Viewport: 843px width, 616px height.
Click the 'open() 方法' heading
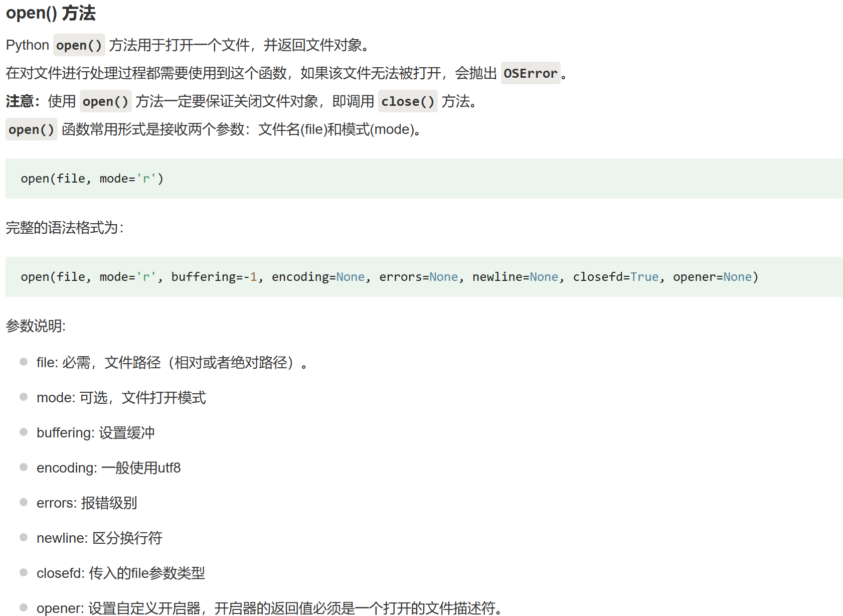tap(51, 13)
